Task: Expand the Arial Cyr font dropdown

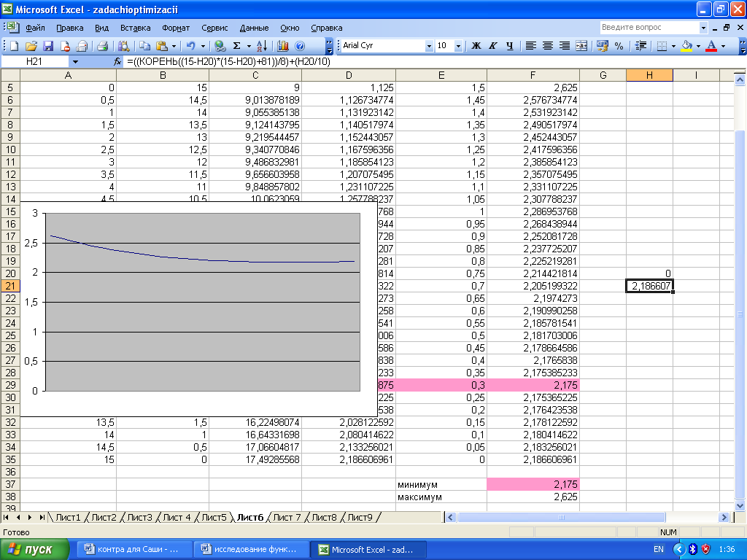Action: (429, 45)
